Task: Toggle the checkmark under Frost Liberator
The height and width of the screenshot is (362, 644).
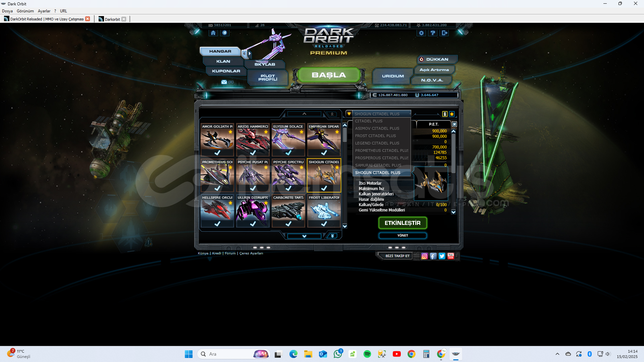Action: click(x=324, y=224)
